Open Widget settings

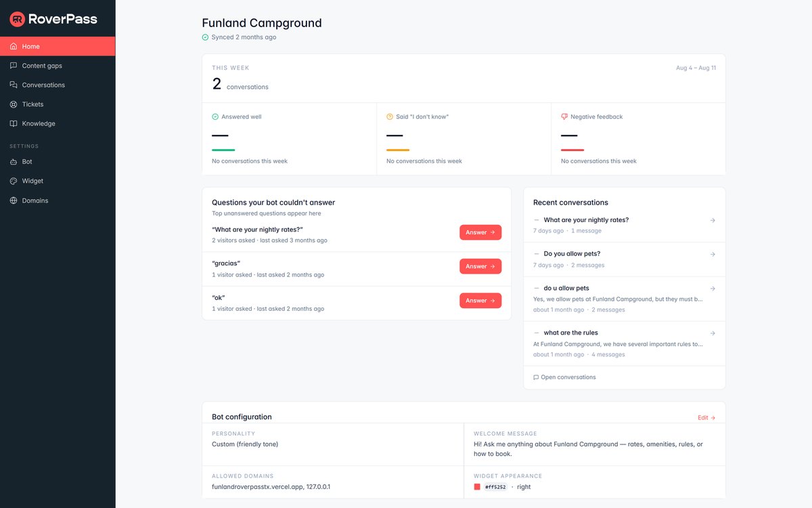coord(58,181)
